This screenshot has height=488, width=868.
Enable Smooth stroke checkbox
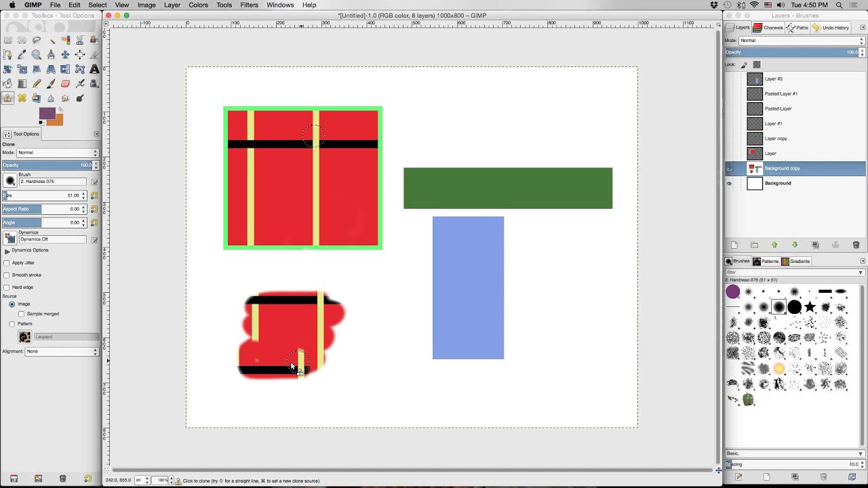tap(7, 275)
